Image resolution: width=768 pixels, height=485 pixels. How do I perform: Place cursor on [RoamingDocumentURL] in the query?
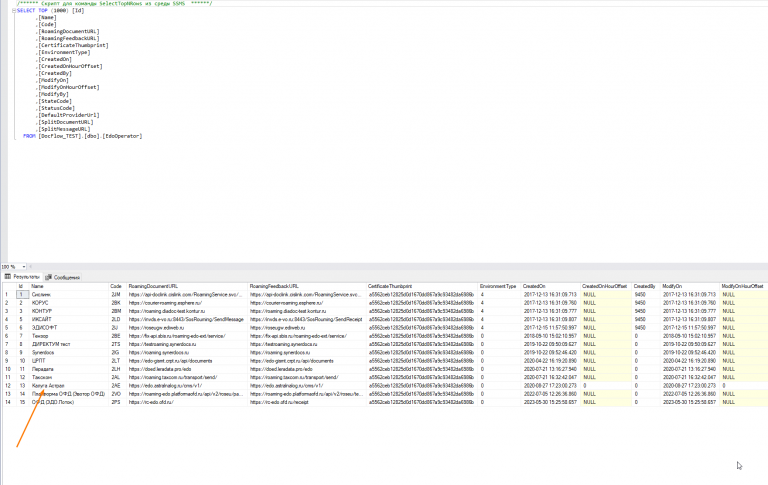[x=69, y=31]
